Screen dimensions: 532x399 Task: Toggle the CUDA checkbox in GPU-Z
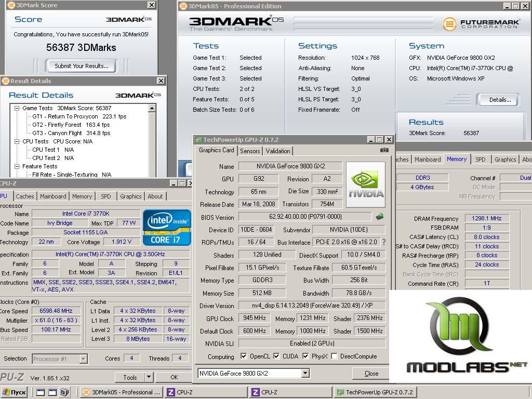[x=276, y=356]
